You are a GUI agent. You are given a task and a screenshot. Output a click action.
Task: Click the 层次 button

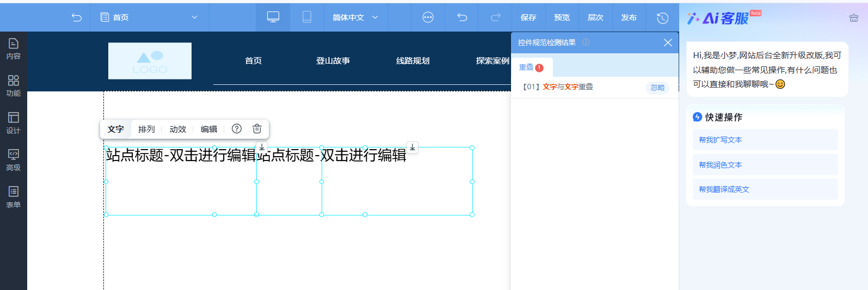click(x=595, y=17)
